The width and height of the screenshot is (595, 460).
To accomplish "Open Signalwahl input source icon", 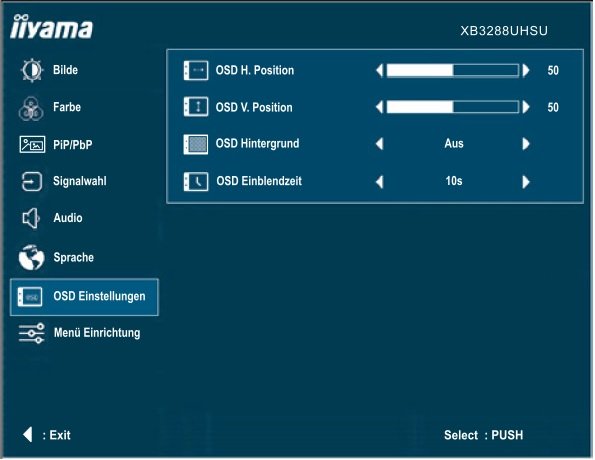I will point(31,181).
